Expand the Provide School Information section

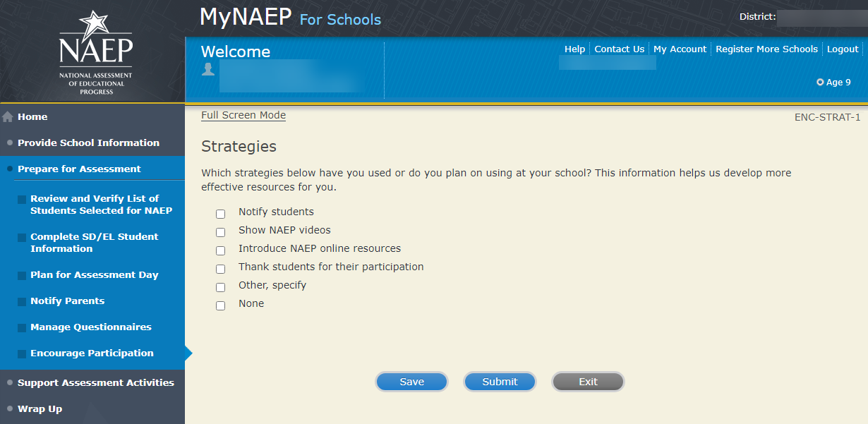88,143
